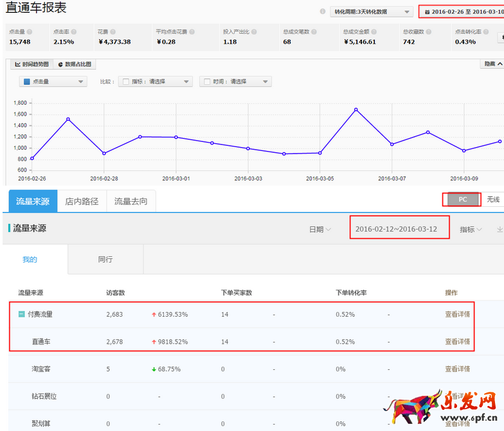
Task: Tick the 指标 comparison checkbox
Action: [x=126, y=82]
